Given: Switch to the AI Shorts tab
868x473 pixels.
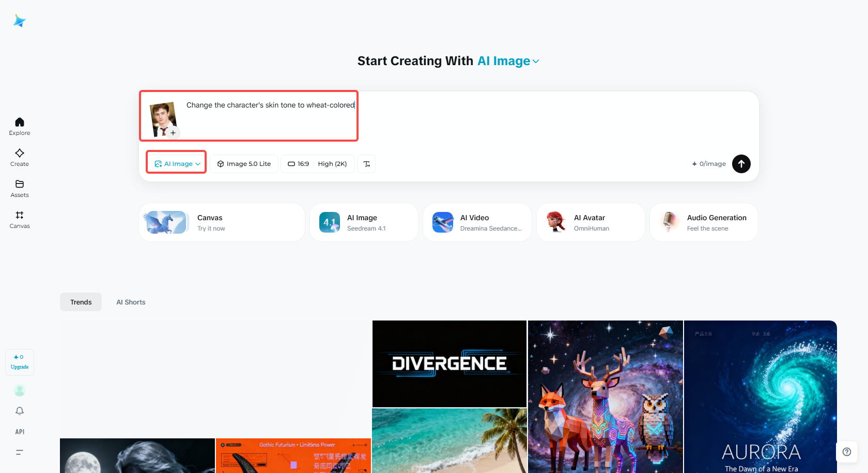Looking at the screenshot, I should (131, 302).
